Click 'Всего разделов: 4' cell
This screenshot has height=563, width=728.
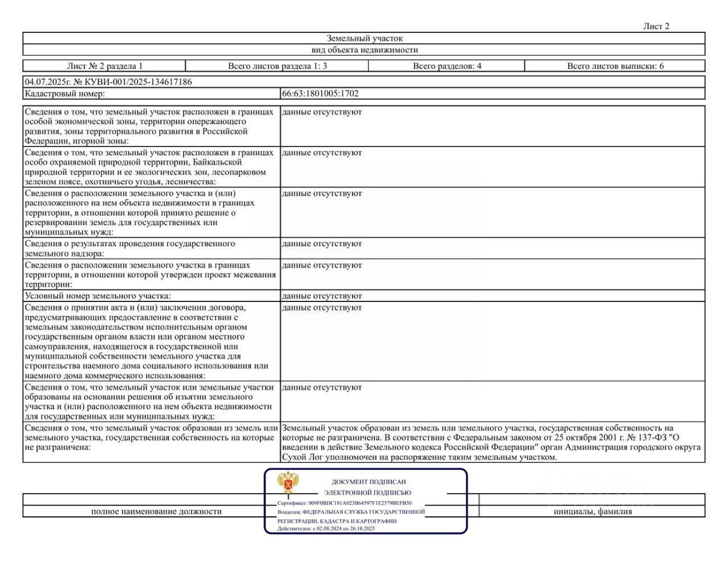tap(446, 66)
